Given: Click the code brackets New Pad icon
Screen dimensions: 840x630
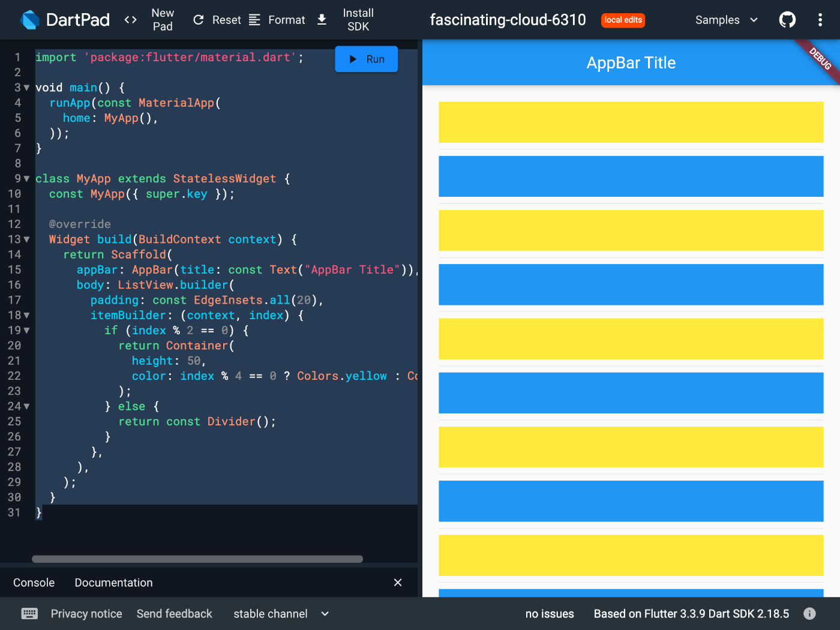Looking at the screenshot, I should click(130, 20).
